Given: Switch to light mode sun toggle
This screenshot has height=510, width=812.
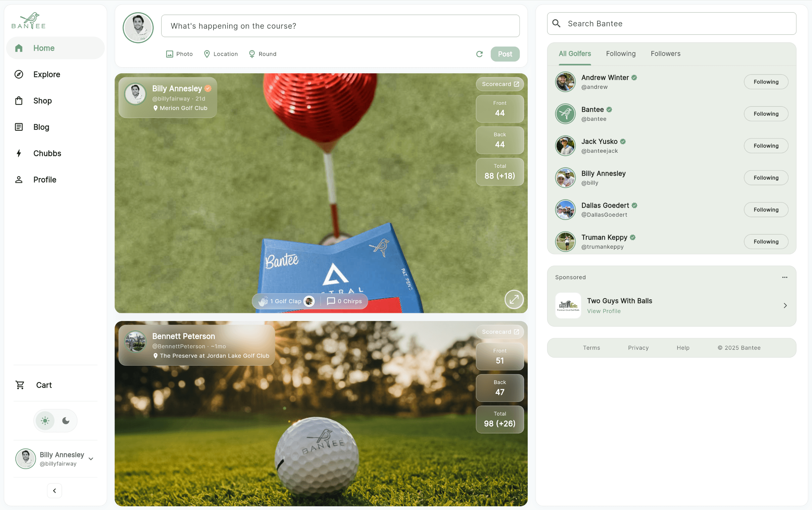Looking at the screenshot, I should pyautogui.click(x=45, y=421).
